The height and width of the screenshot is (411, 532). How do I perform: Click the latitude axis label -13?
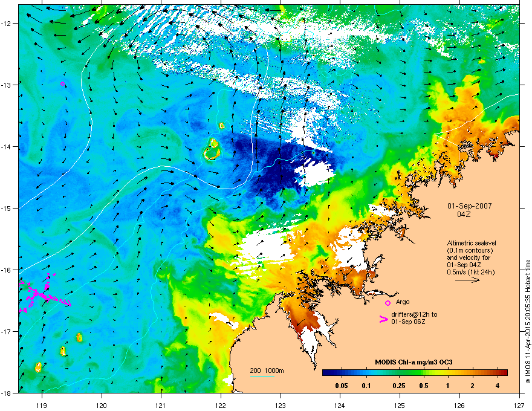tap(6, 85)
